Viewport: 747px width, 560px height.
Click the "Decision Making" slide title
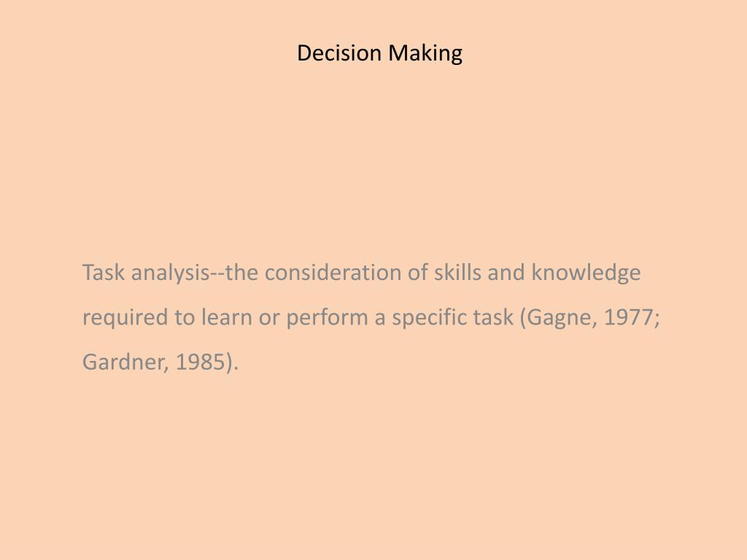379,53
